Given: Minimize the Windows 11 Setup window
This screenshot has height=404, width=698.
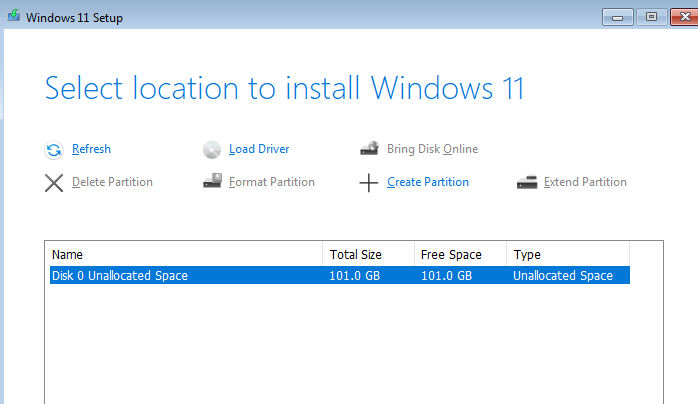Looking at the screenshot, I should coord(617,17).
